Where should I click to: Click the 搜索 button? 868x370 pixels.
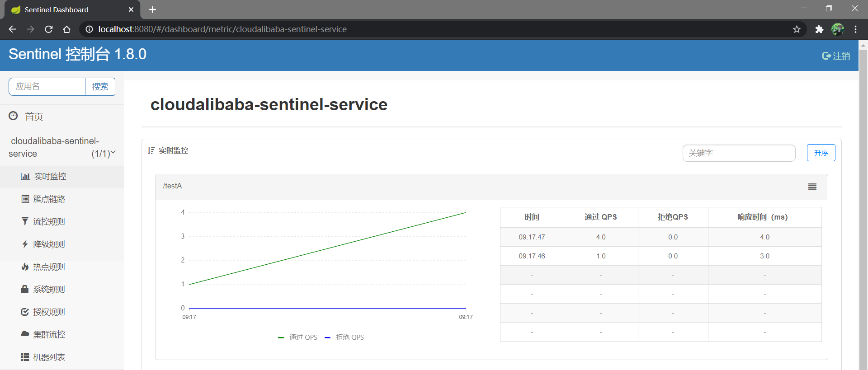[100, 87]
